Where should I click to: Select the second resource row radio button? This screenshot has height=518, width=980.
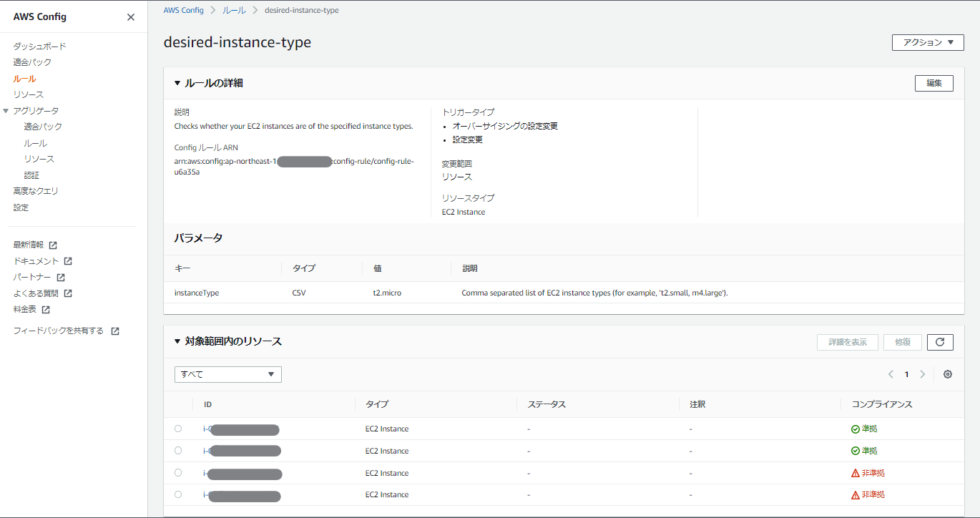(x=178, y=450)
